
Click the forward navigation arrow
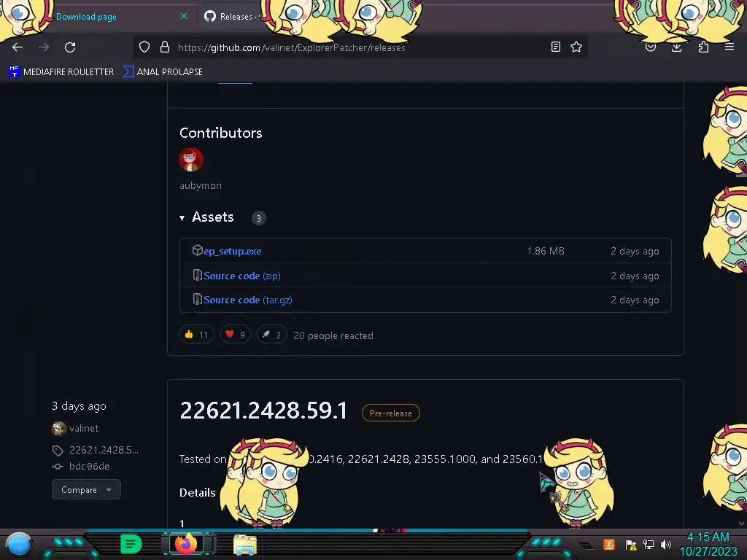(x=44, y=47)
